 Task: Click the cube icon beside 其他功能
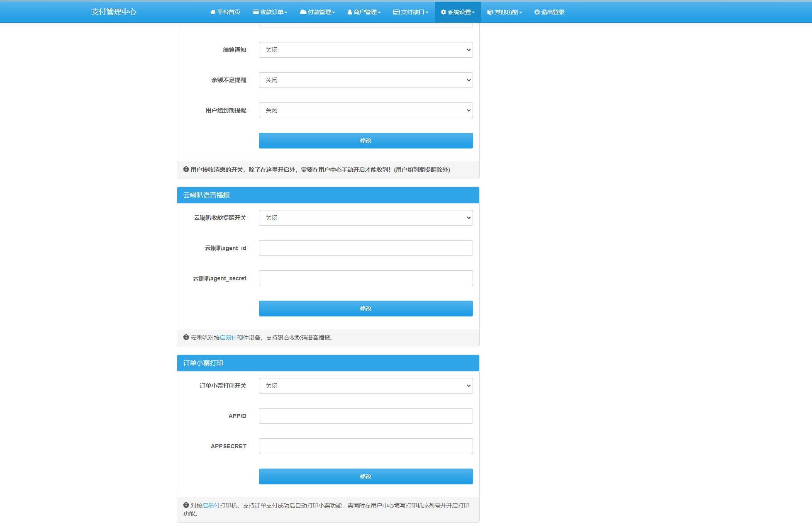[x=490, y=12]
